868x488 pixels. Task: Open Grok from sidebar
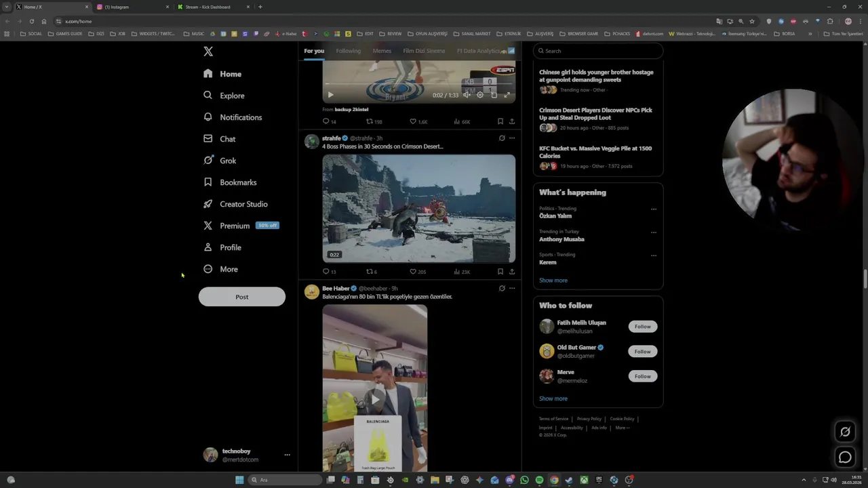(220, 161)
